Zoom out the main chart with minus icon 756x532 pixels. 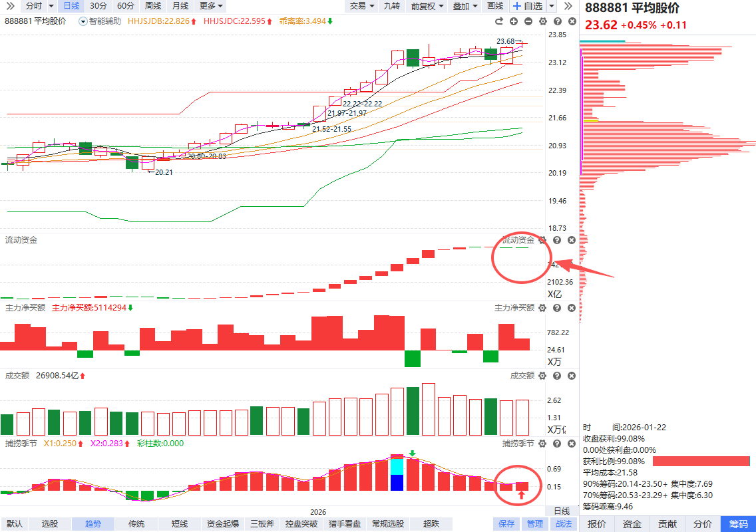tap(528, 21)
